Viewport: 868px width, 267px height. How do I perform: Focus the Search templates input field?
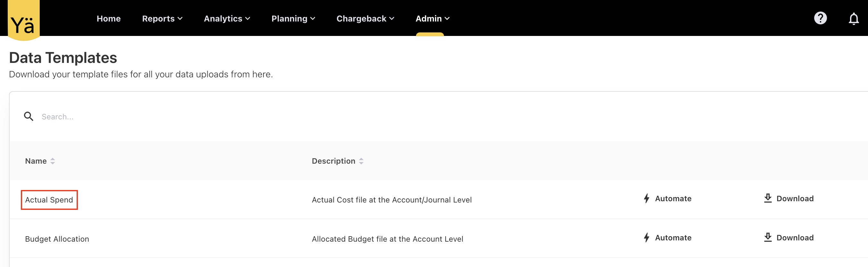[202, 117]
